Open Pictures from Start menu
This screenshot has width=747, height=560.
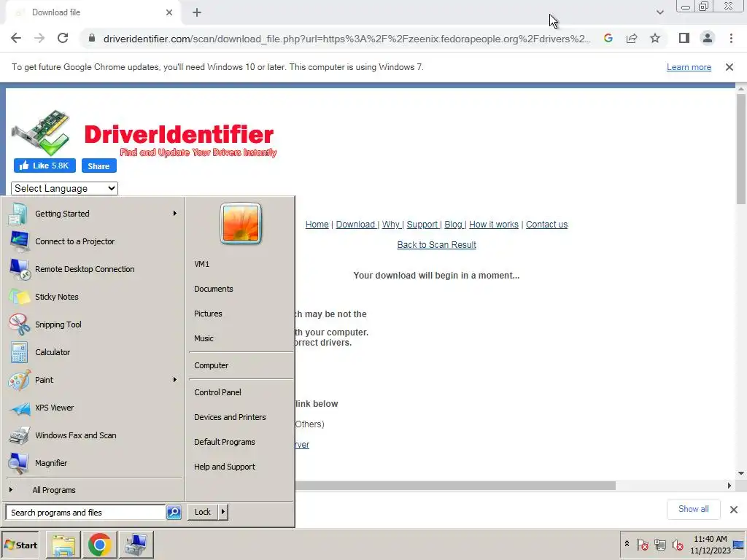tap(208, 314)
